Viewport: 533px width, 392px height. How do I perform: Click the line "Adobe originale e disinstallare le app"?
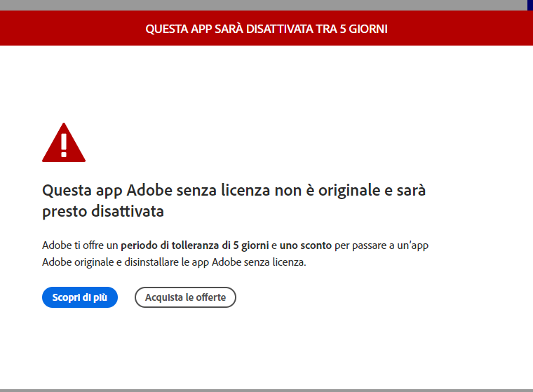coord(126,262)
